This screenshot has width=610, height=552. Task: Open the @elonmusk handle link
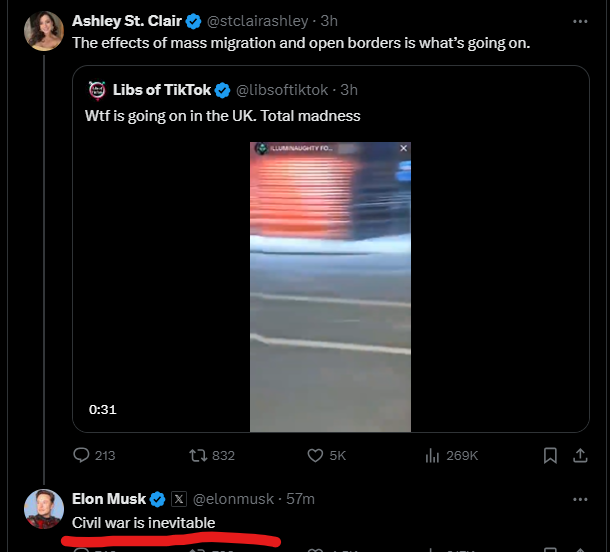(233, 499)
